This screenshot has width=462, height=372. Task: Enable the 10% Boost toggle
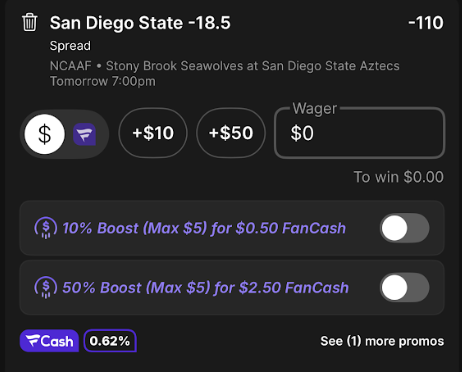(x=405, y=228)
